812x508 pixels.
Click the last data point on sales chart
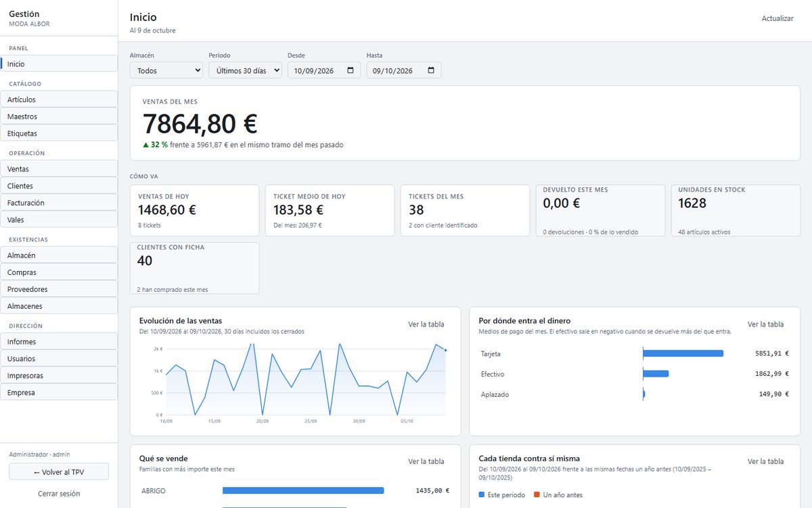[445, 350]
